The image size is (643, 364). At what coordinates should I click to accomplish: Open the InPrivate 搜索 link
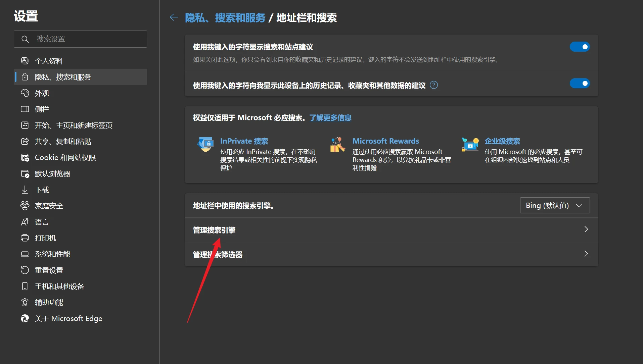click(x=244, y=141)
